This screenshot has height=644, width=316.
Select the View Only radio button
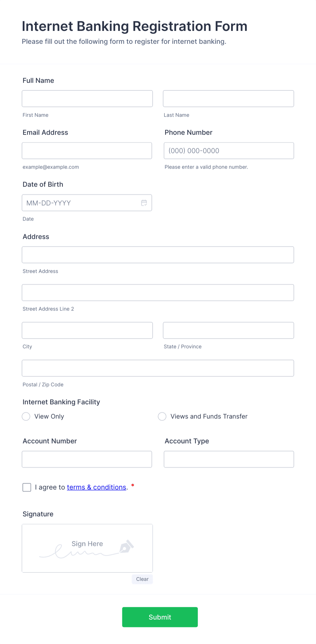[26, 416]
